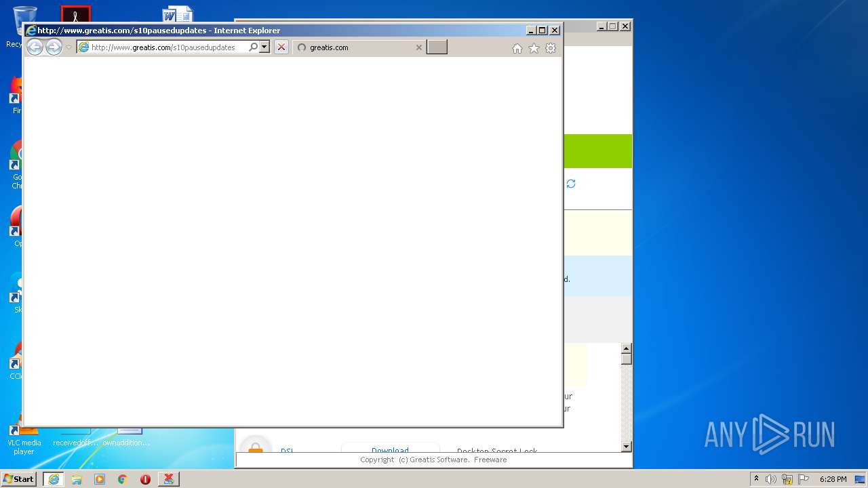Click the IE logo in title bar
Image resolution: width=868 pixels, height=488 pixels.
31,30
